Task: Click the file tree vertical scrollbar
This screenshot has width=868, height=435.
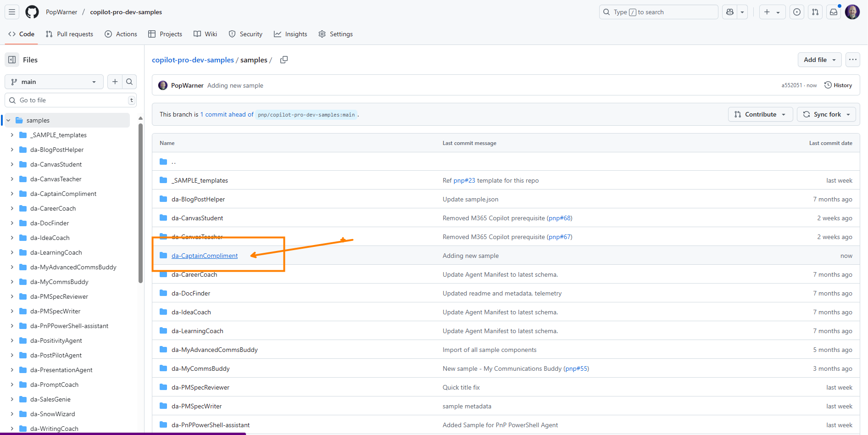Action: pos(140,204)
